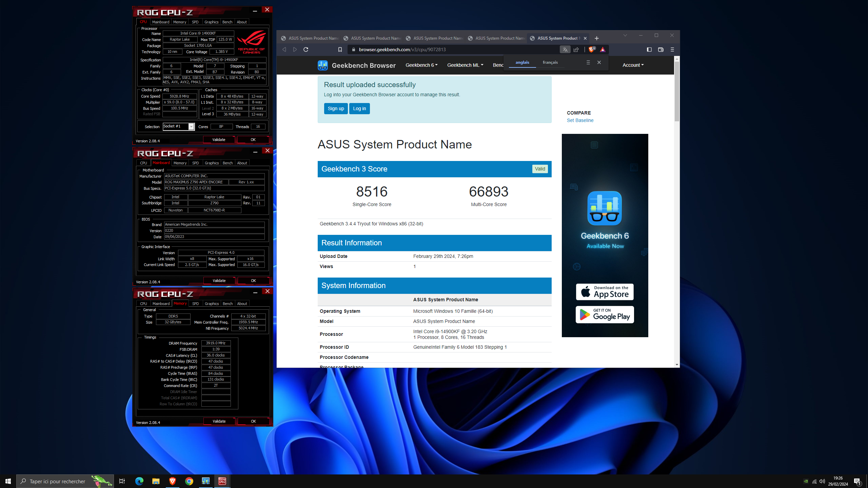Open CPU tab in bottom CPU-Z window

click(x=144, y=304)
